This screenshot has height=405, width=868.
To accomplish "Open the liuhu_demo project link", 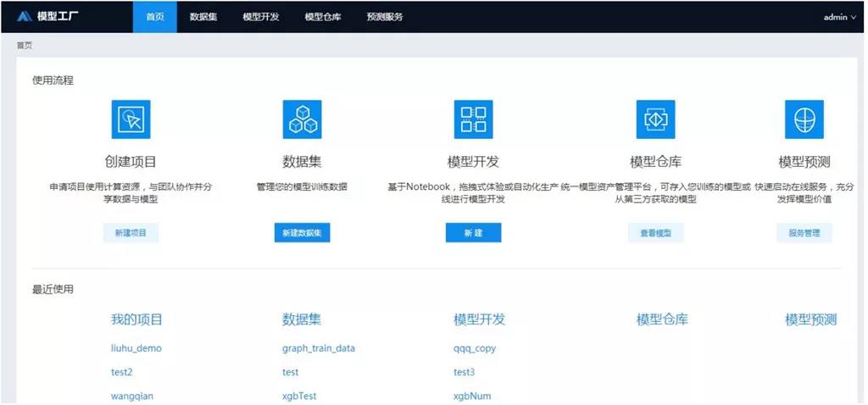I will click(136, 348).
